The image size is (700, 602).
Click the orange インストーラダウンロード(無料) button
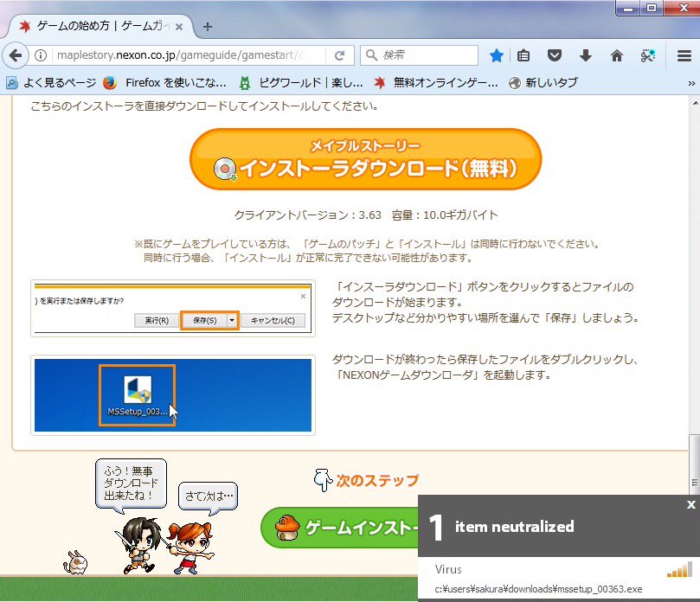pyautogui.click(x=366, y=159)
